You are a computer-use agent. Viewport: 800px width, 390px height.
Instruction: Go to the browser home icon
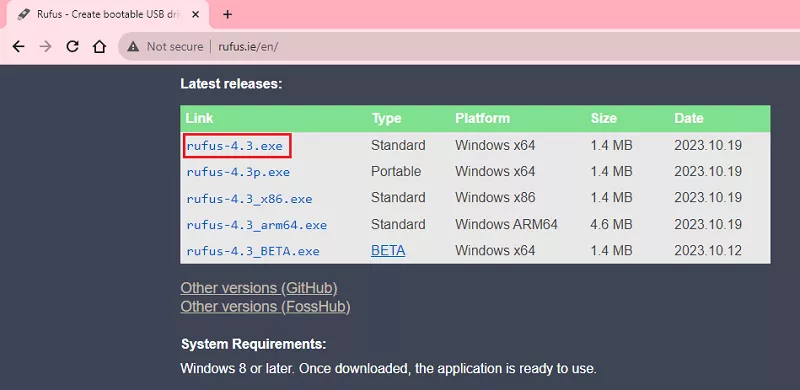(99, 46)
